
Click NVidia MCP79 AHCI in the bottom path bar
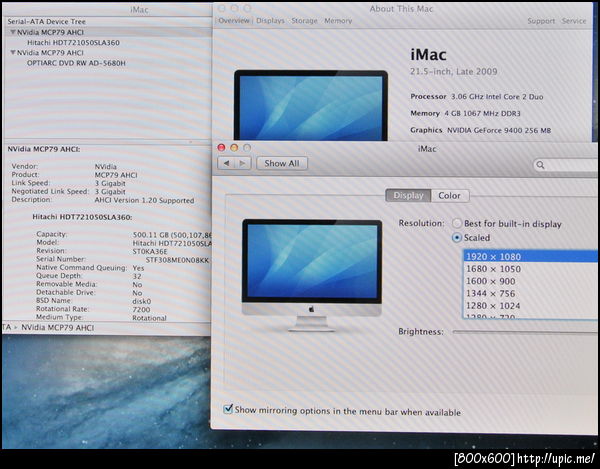coord(57,328)
